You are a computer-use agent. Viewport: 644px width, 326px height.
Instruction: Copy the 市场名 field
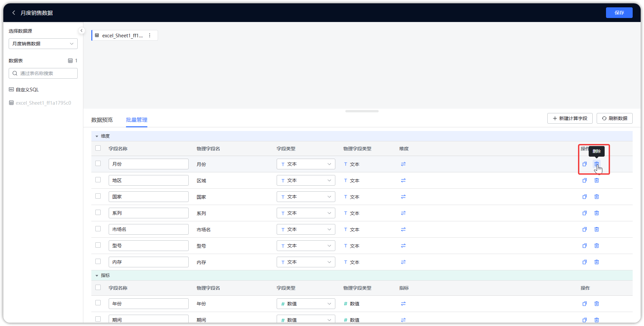pyautogui.click(x=584, y=229)
